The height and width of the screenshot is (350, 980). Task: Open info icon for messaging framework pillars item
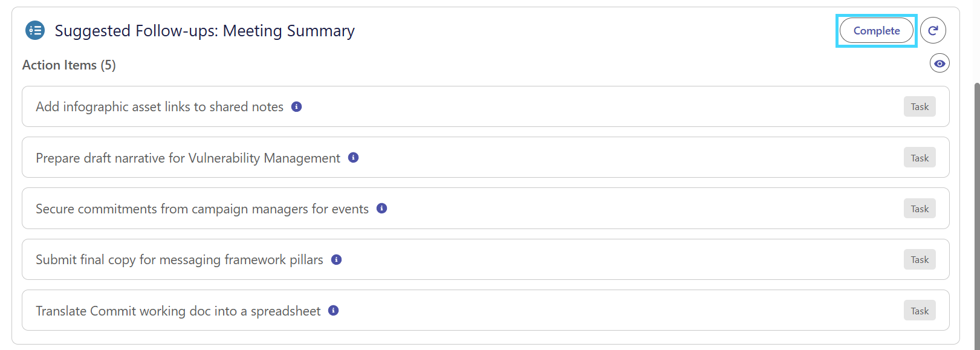pos(336,259)
